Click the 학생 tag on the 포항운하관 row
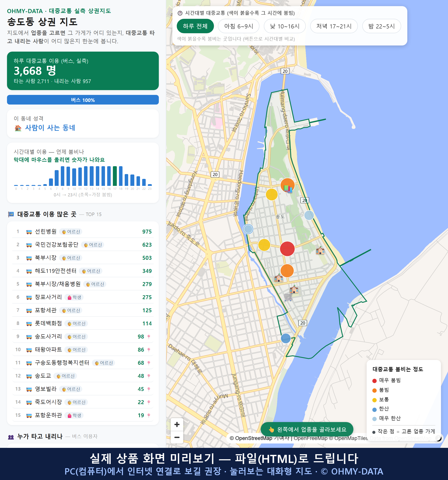This screenshot has width=448, height=480. [74, 415]
